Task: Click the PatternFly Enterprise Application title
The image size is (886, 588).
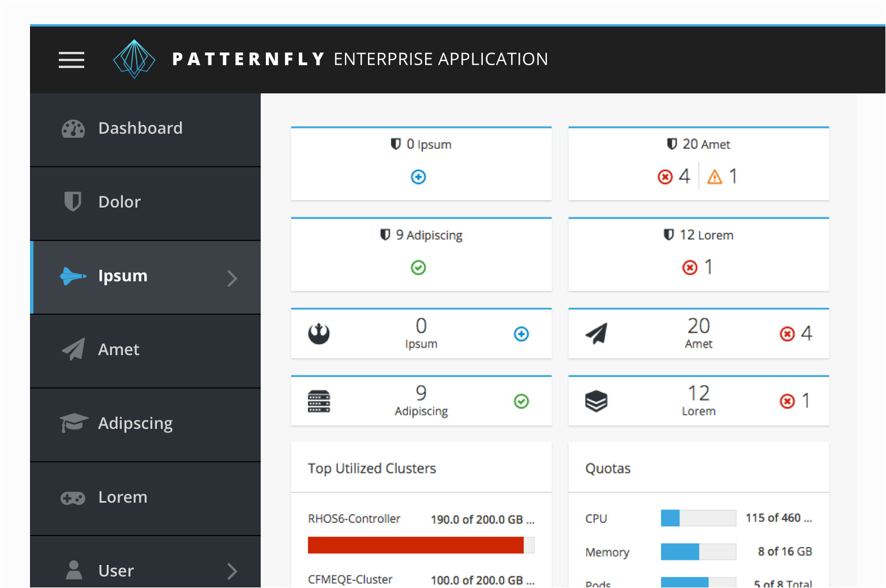Action: point(360,59)
